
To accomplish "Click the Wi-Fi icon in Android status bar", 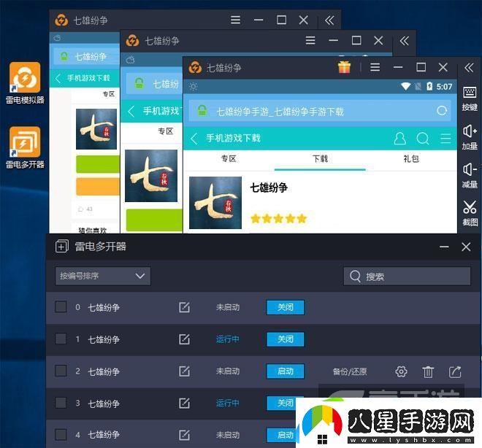I will point(405,87).
